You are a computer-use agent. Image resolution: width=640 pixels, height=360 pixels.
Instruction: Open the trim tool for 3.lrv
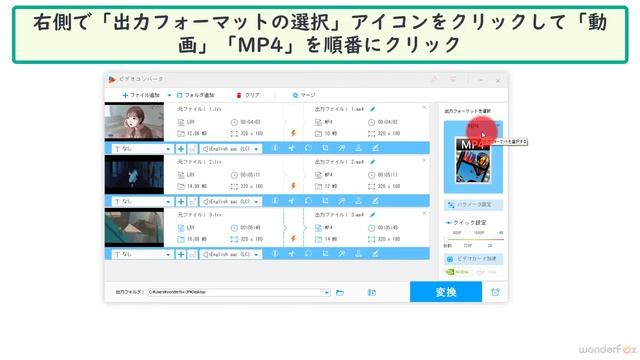[x=291, y=253]
